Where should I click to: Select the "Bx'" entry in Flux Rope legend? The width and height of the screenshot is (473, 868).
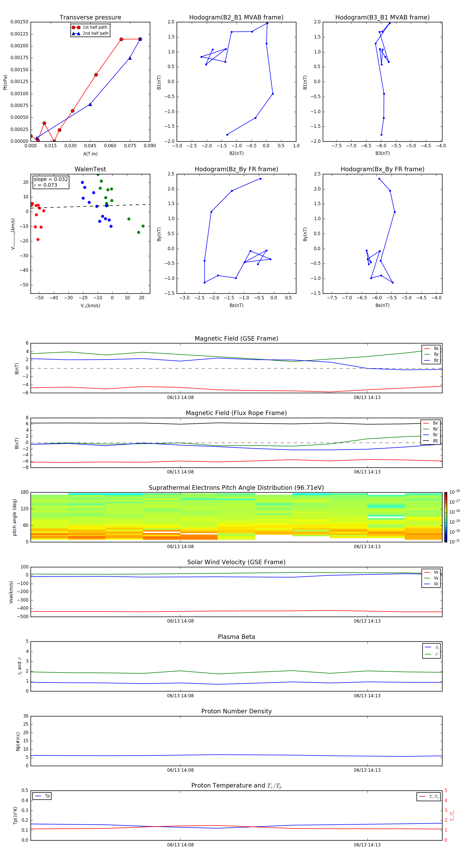pos(431,423)
